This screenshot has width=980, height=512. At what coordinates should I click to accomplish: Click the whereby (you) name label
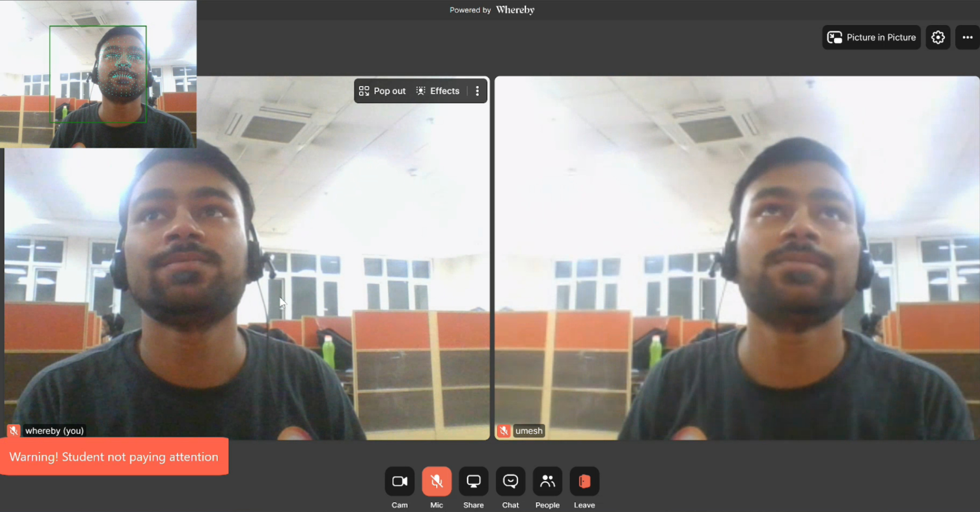tap(54, 431)
